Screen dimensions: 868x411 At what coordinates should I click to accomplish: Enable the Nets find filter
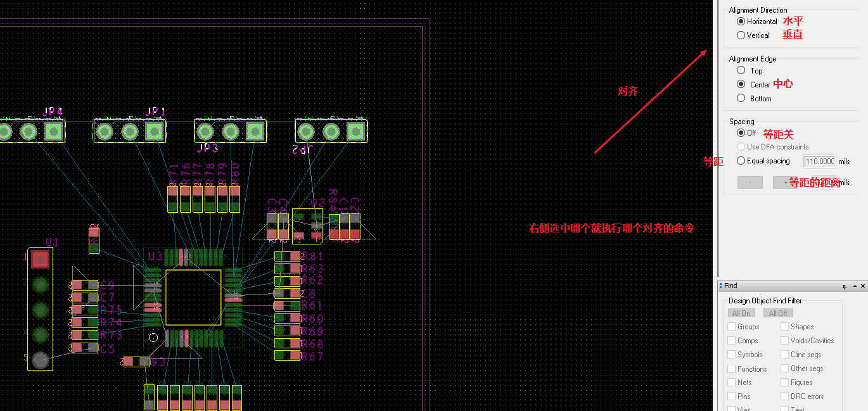click(731, 382)
